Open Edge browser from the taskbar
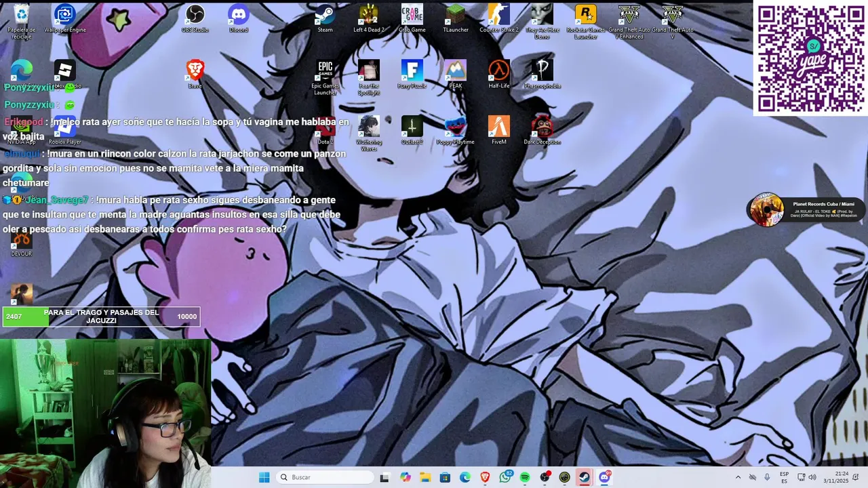 click(x=465, y=477)
